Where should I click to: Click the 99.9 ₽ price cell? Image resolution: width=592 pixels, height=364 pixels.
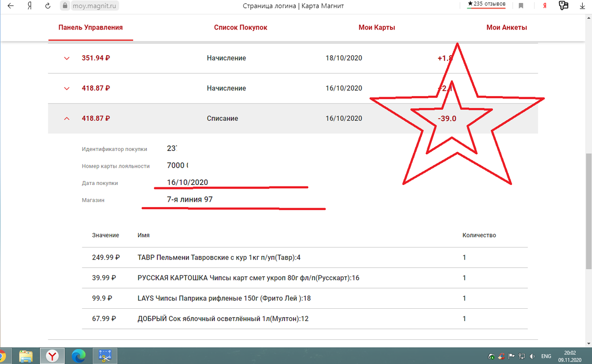click(102, 298)
